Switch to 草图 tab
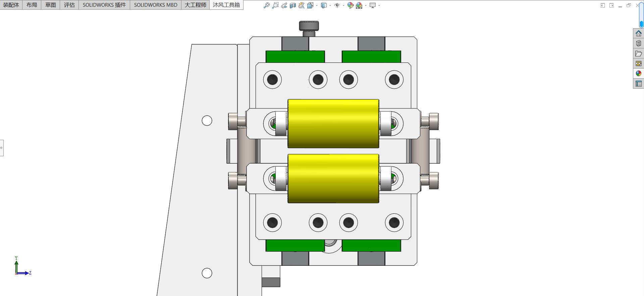The height and width of the screenshot is (296, 644). pos(51,5)
